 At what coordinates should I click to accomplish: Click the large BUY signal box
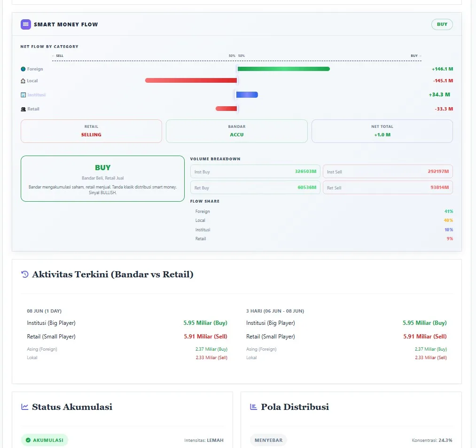point(102,179)
